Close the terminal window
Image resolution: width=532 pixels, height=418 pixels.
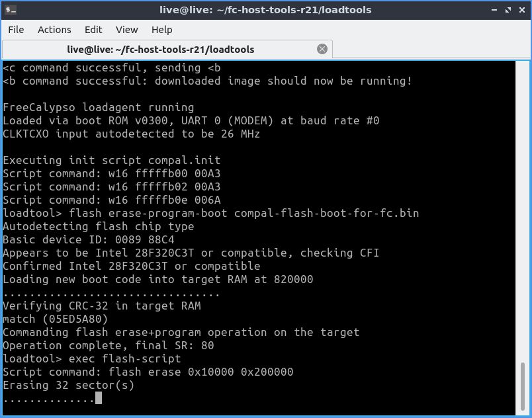pyautogui.click(x=521, y=10)
